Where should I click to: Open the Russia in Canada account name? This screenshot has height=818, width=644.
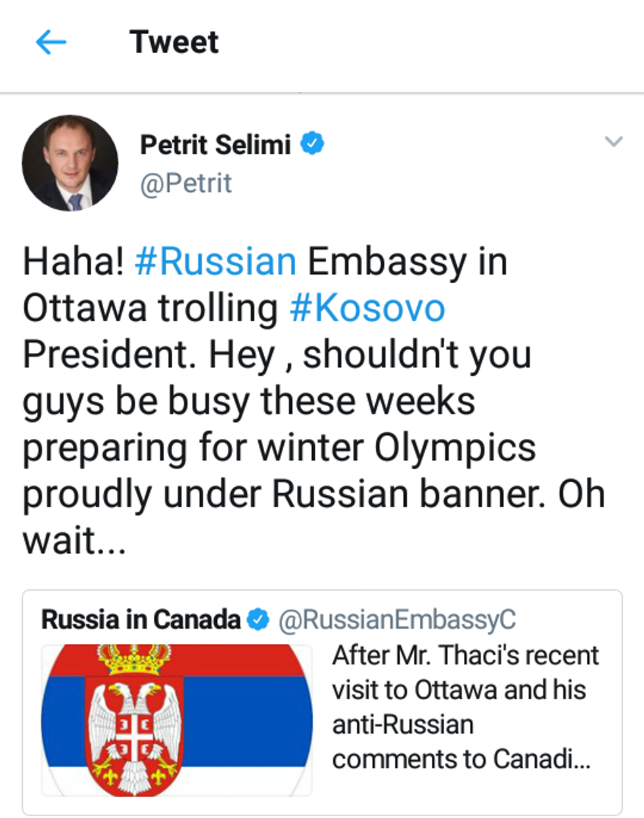[141, 619]
